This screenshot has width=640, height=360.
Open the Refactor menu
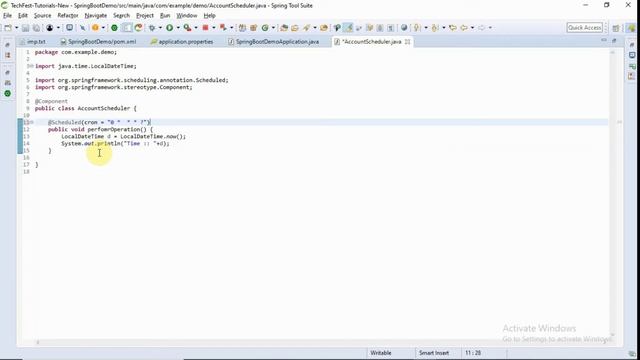[68, 16]
